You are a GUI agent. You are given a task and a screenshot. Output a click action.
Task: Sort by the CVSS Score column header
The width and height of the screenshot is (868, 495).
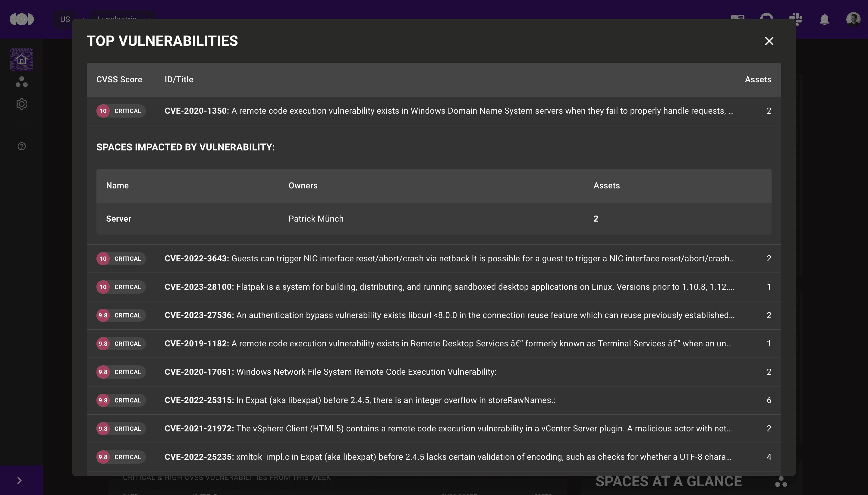(119, 79)
